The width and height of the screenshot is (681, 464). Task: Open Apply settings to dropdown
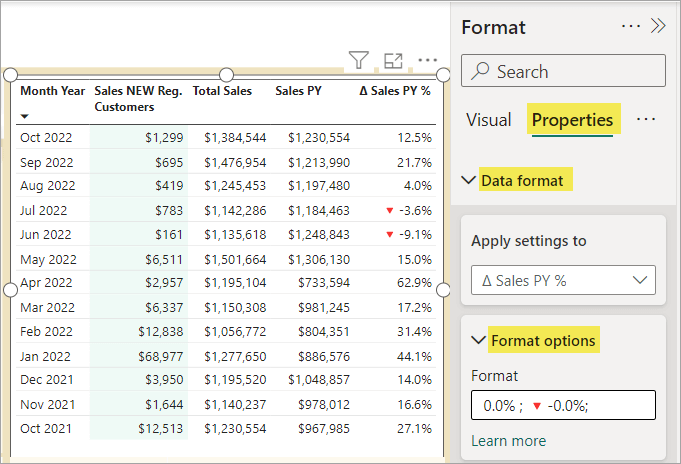[x=563, y=280]
